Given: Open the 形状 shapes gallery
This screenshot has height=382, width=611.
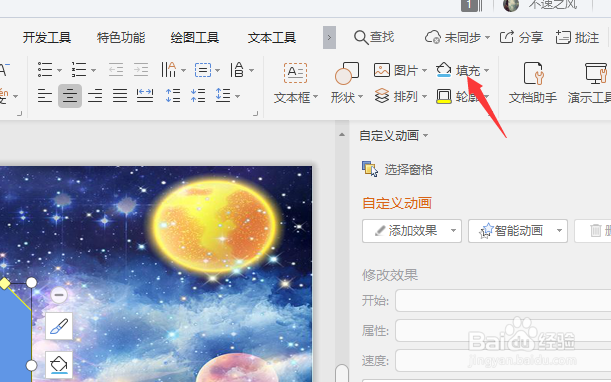Looking at the screenshot, I should click(346, 83).
